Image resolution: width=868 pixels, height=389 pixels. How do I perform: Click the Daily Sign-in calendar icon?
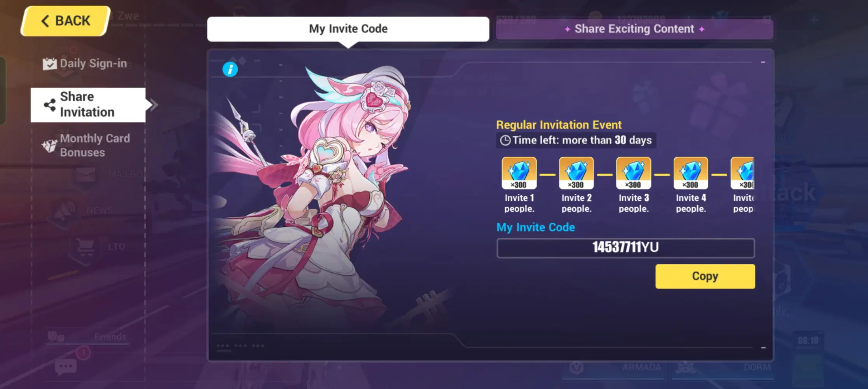50,64
